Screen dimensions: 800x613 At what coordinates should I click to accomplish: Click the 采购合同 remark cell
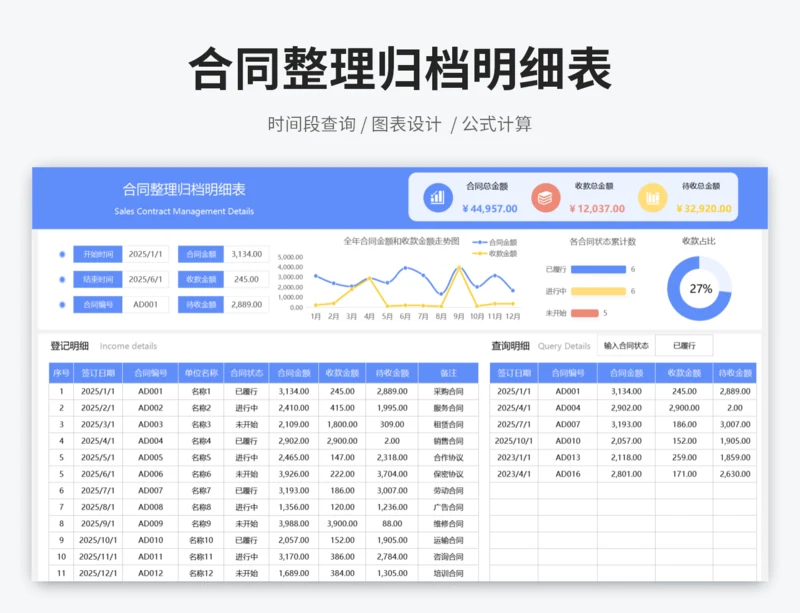coord(448,391)
